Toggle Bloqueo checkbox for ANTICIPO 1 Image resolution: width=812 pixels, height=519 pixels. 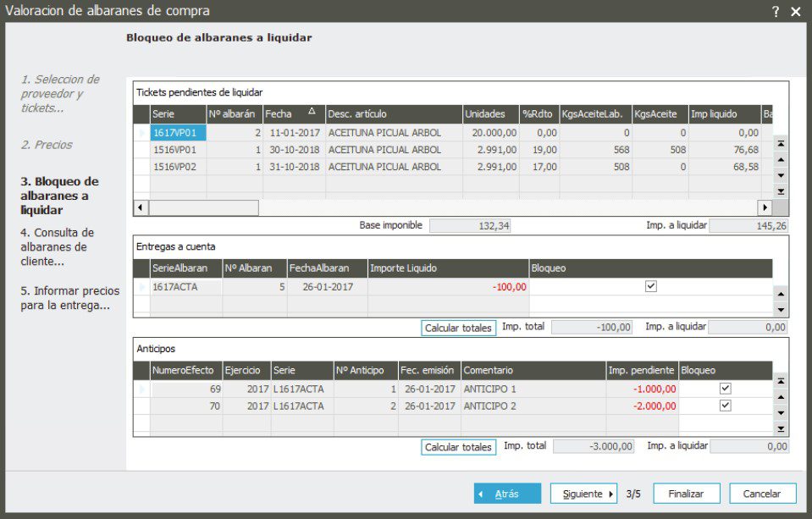pyautogui.click(x=725, y=389)
